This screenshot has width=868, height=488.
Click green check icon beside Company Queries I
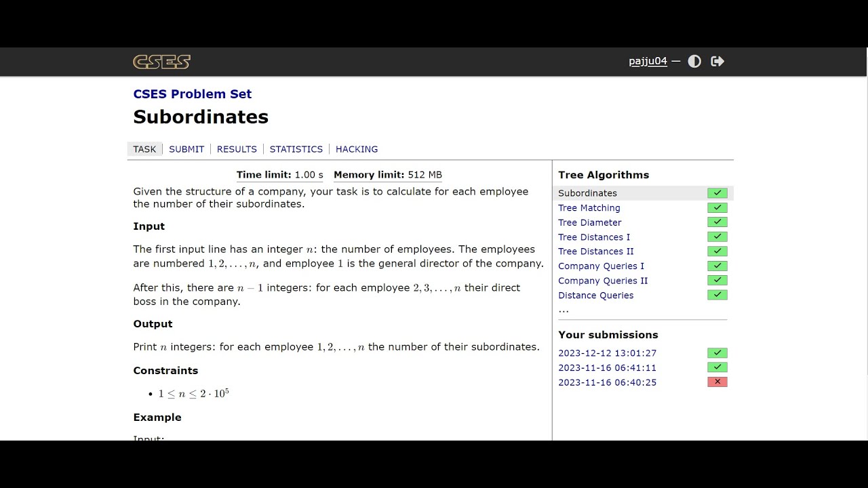click(717, 266)
